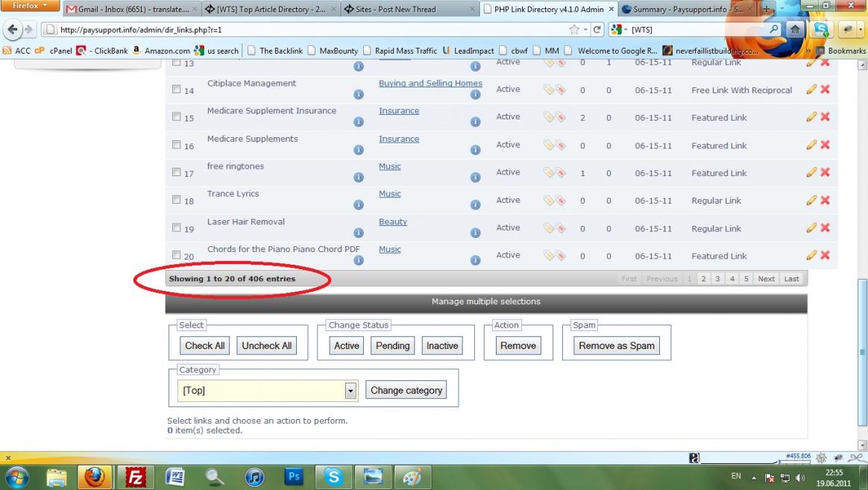This screenshot has width=868, height=490.
Task: Edit the free ringtones entry
Action: tap(811, 172)
